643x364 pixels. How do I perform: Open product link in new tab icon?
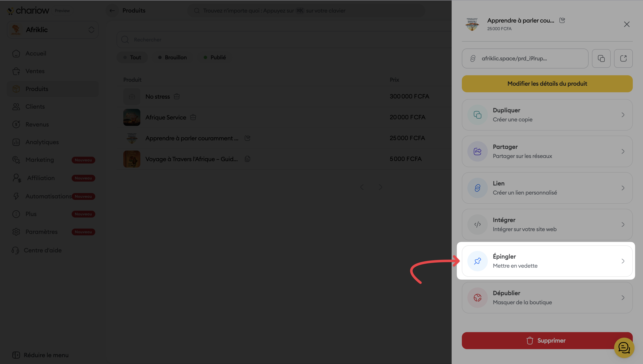pyautogui.click(x=623, y=58)
